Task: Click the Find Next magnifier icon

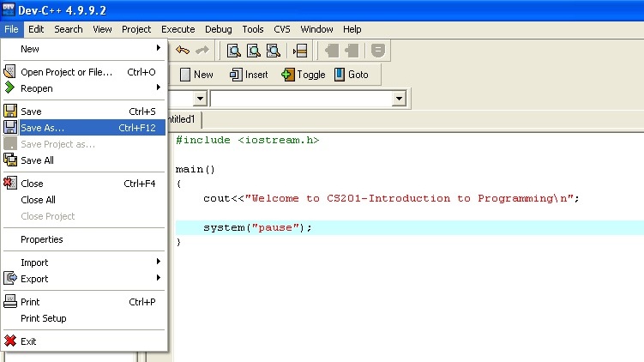Action: 274,51
